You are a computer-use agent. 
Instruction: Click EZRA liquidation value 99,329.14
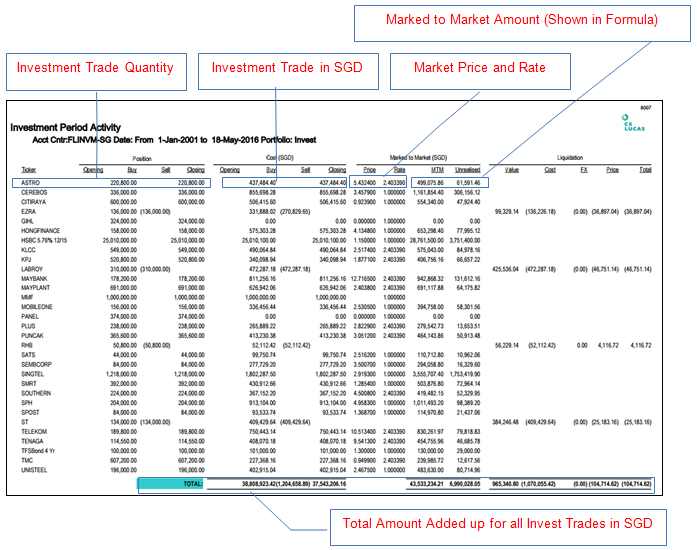(x=507, y=212)
